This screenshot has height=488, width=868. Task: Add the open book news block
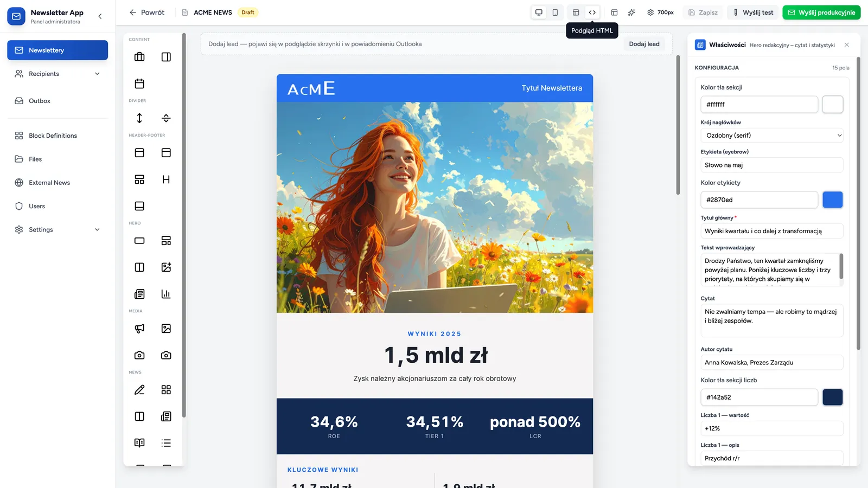139,443
